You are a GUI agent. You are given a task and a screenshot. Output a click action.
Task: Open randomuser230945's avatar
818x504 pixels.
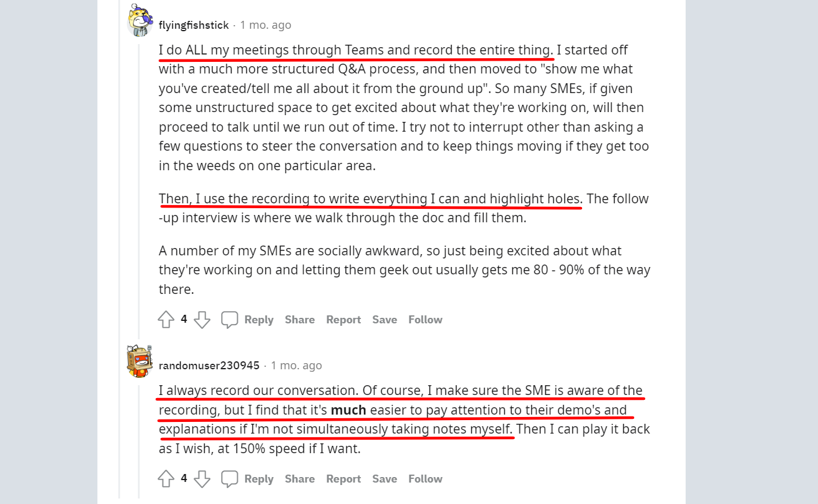click(x=140, y=361)
